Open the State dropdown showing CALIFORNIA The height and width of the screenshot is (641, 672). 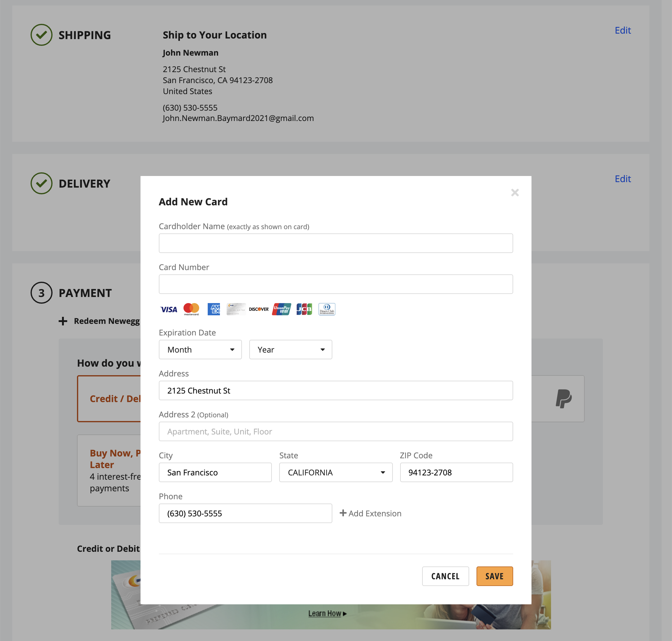[335, 472]
